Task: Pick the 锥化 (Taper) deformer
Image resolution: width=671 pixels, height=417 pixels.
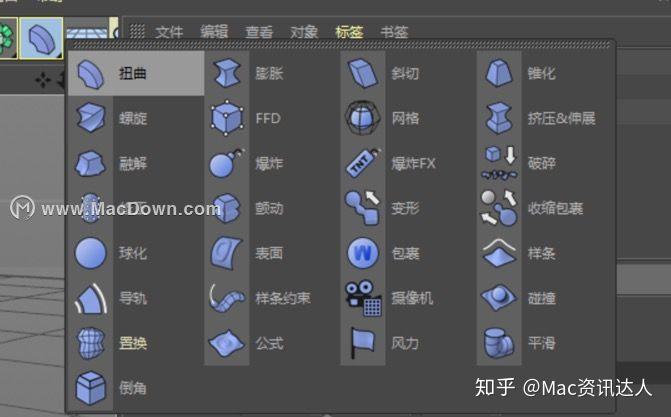Action: [544, 73]
